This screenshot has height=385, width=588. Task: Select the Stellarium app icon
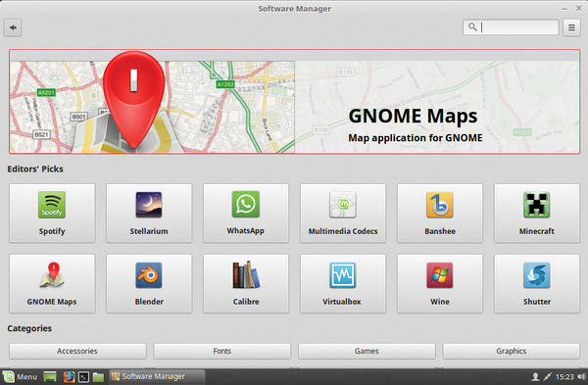click(x=149, y=205)
